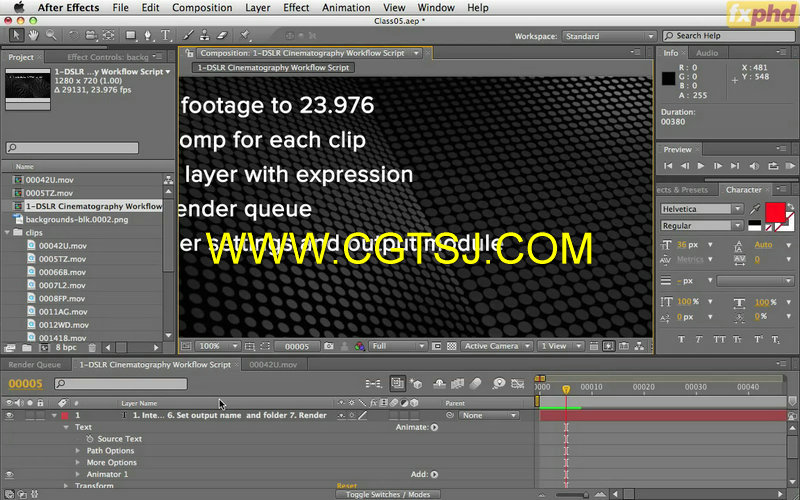Open the flowchart icon in Project panel
Screen dimensions: 800x500
pos(168,180)
